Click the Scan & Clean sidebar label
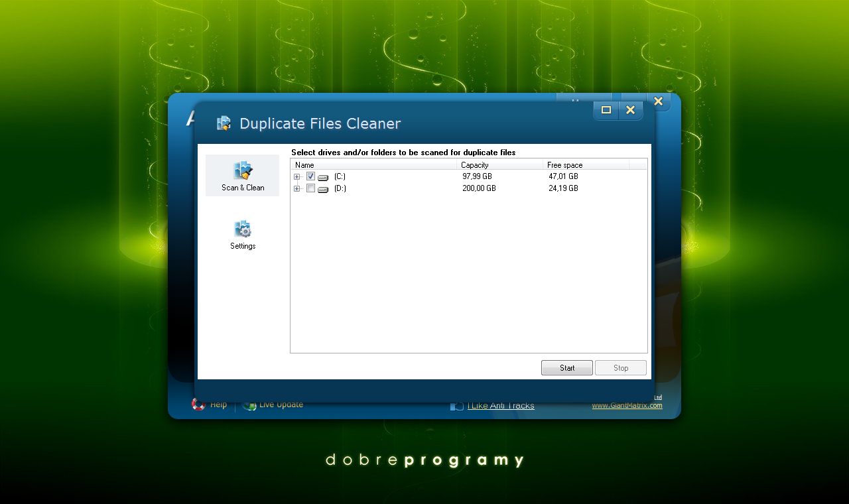 [243, 188]
